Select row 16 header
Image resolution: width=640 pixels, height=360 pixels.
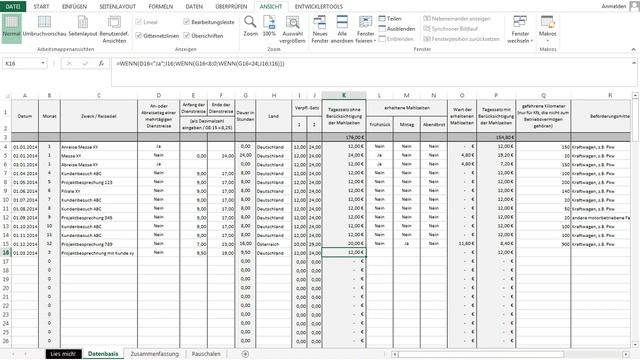[6, 253]
